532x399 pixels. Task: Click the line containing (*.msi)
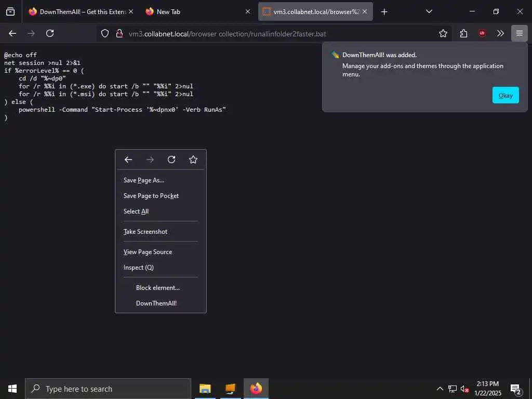[x=106, y=94]
